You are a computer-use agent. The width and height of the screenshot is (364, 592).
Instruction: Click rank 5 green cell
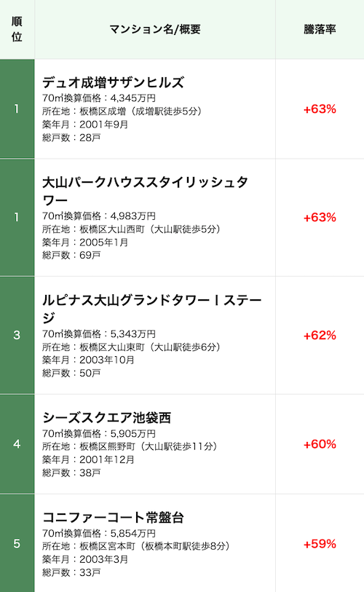(17, 544)
